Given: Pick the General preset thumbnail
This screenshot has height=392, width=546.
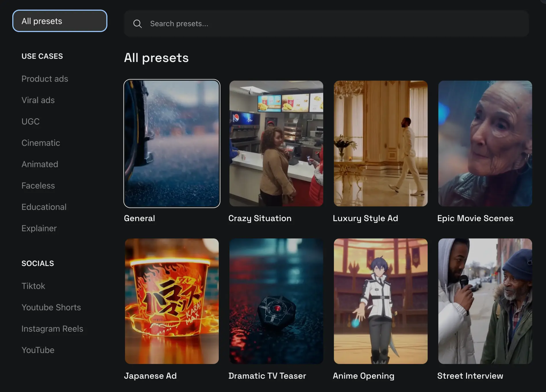Looking at the screenshot, I should [x=172, y=144].
